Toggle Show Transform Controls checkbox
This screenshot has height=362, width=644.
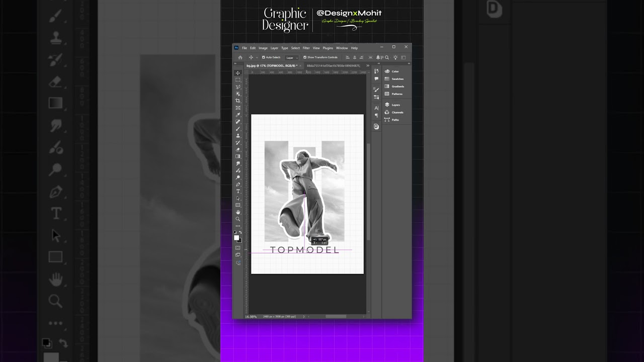[x=305, y=57]
